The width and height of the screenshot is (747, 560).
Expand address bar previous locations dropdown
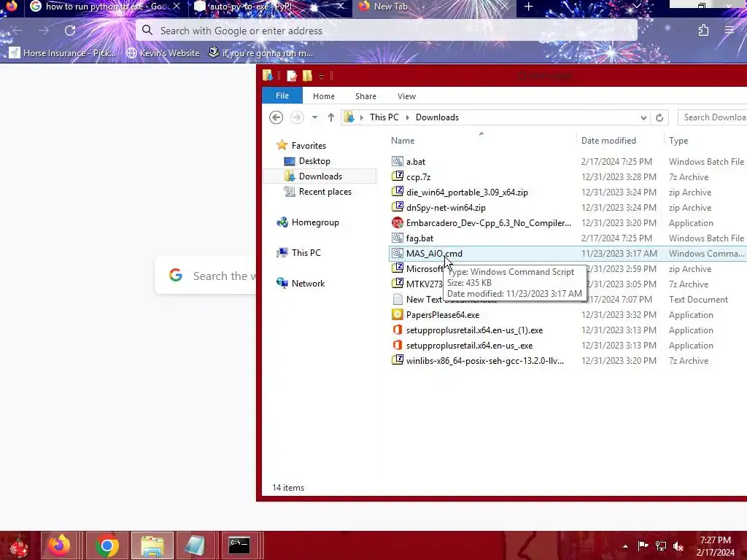[x=643, y=117]
